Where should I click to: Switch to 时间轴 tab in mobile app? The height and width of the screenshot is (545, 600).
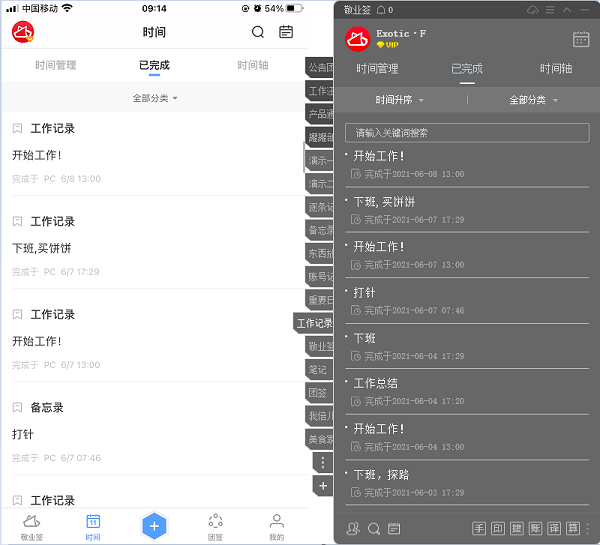253,65
